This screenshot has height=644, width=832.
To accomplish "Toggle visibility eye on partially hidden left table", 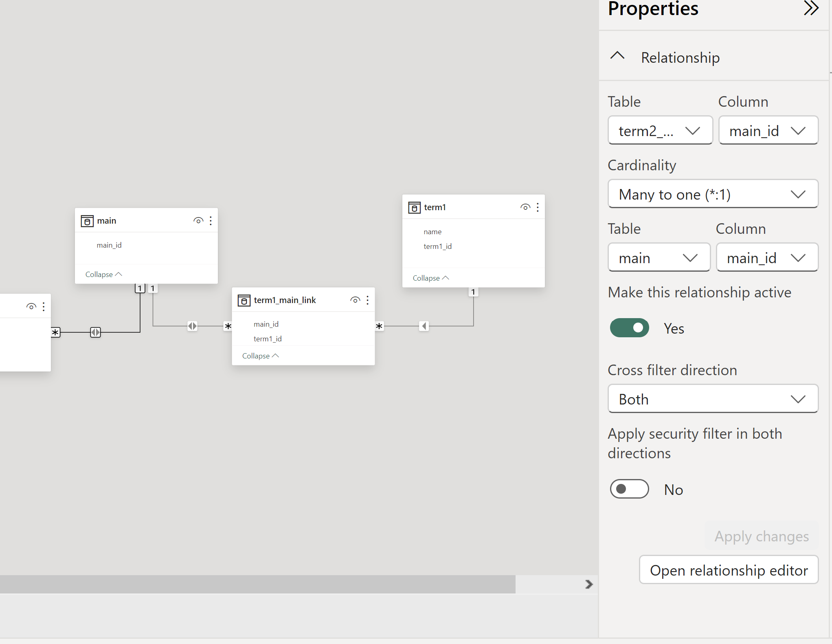I will pyautogui.click(x=31, y=306).
